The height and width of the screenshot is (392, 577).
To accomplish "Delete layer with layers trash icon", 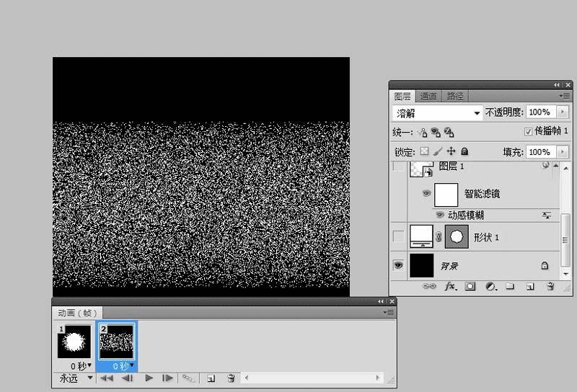I will [550, 286].
